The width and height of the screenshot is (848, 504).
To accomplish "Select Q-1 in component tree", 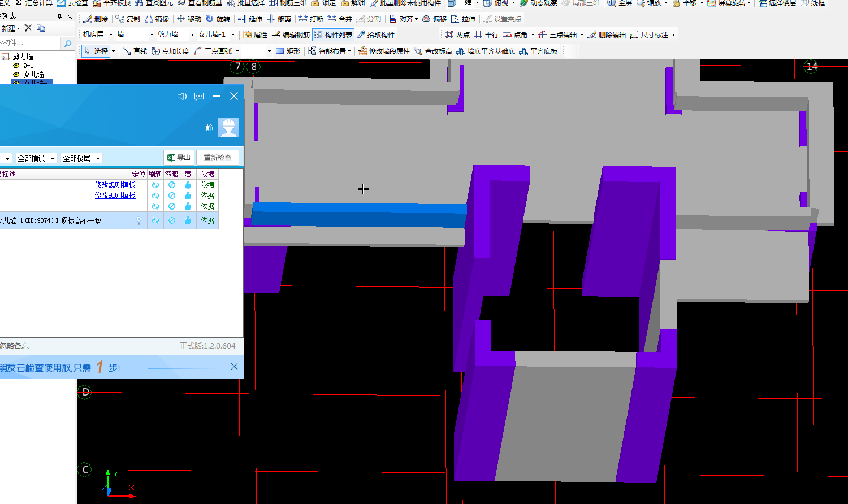I will (x=28, y=66).
